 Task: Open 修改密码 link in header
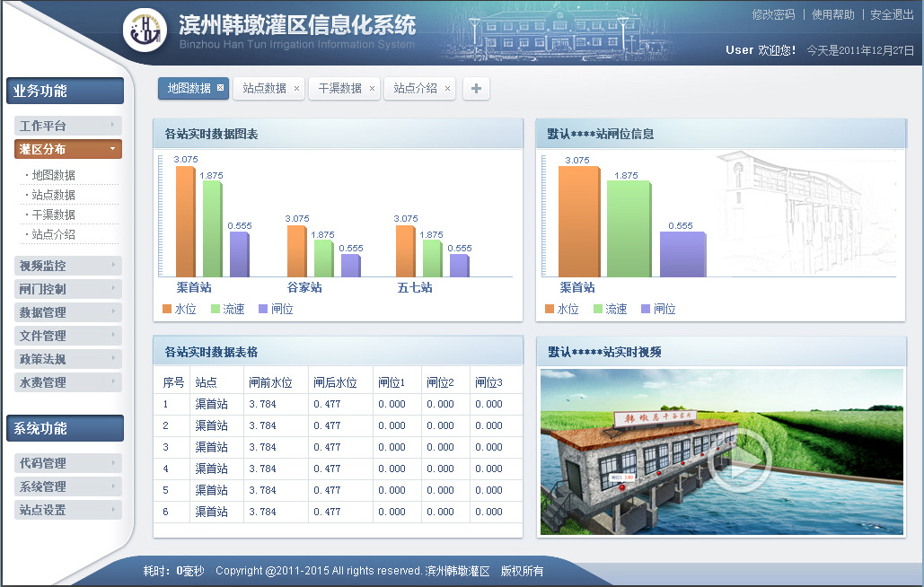[773, 14]
